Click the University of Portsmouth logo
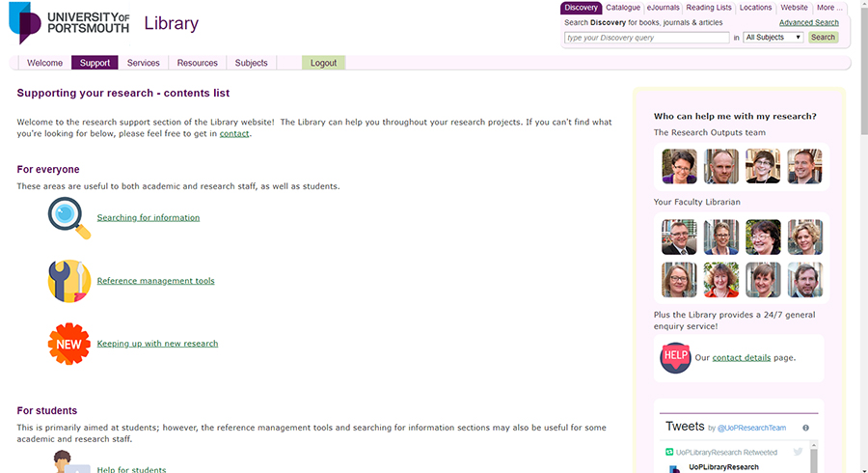This screenshot has height=473, width=868. click(x=72, y=23)
